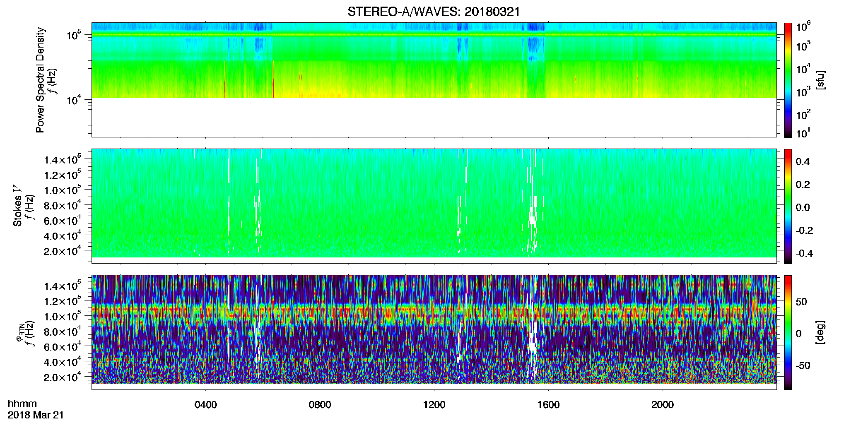Click the -0.2 value on Stokes colorbar
This screenshot has width=868, height=447.
click(x=804, y=231)
